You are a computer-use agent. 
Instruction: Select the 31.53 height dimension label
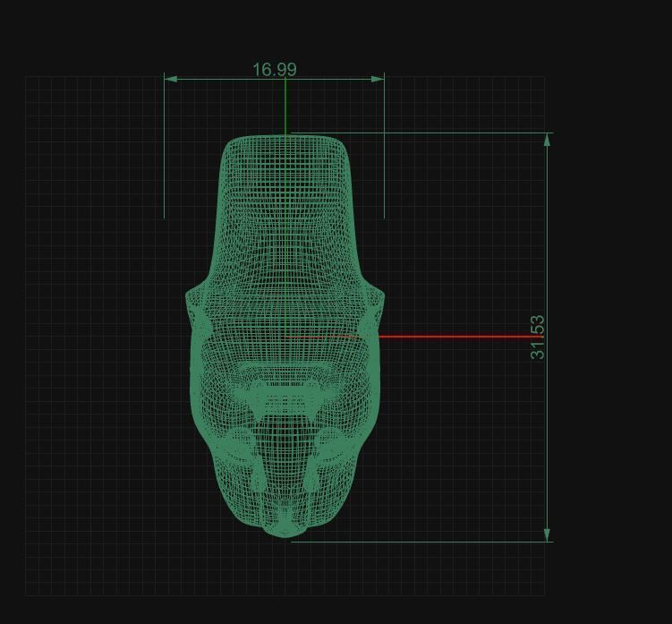tap(538, 338)
